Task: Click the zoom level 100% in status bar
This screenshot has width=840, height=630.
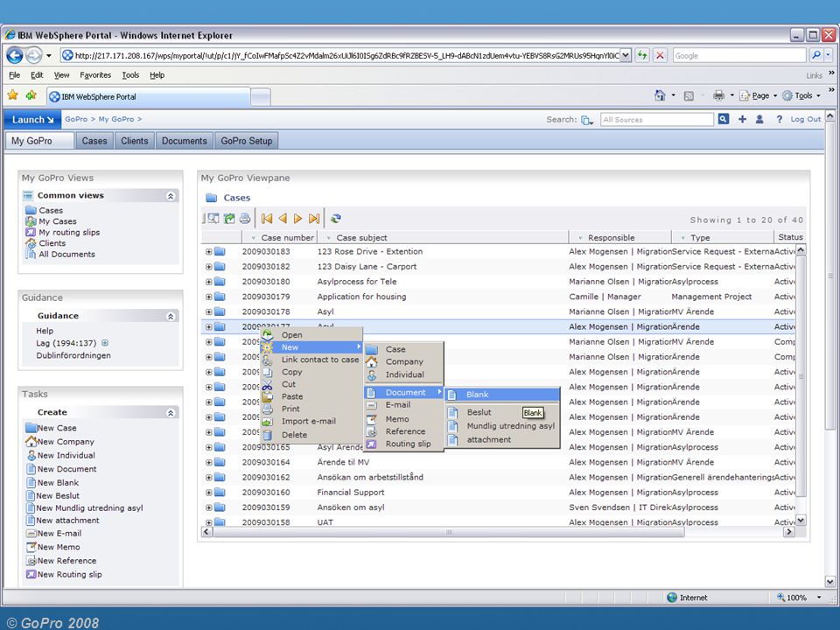Action: point(796,598)
